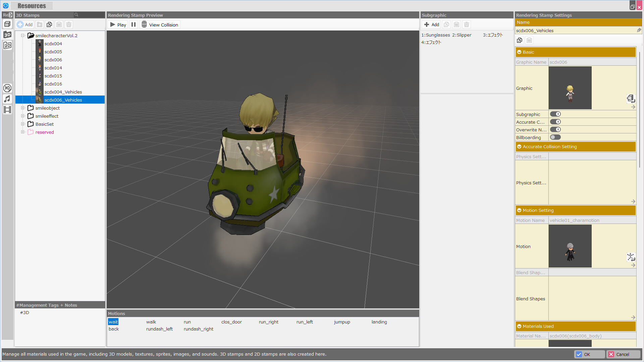644x362 pixels.
Task: Switch to the 3D stamps tab
Action: [x=7, y=34]
